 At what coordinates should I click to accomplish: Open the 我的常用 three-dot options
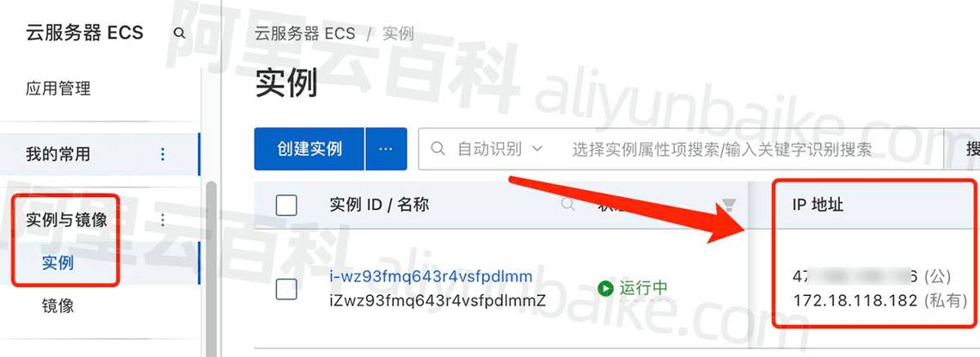pyautogui.click(x=162, y=154)
